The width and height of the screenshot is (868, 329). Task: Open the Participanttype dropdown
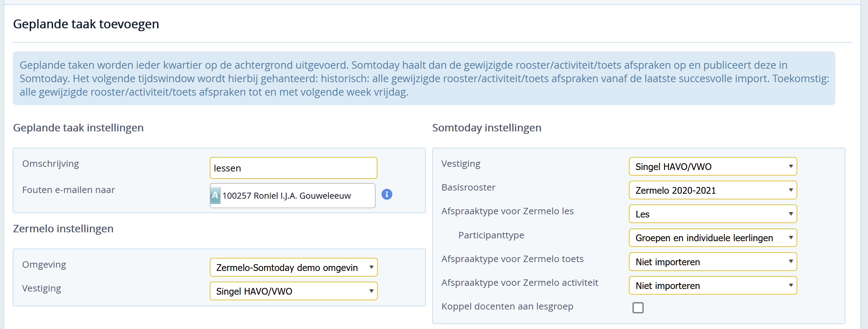click(713, 238)
